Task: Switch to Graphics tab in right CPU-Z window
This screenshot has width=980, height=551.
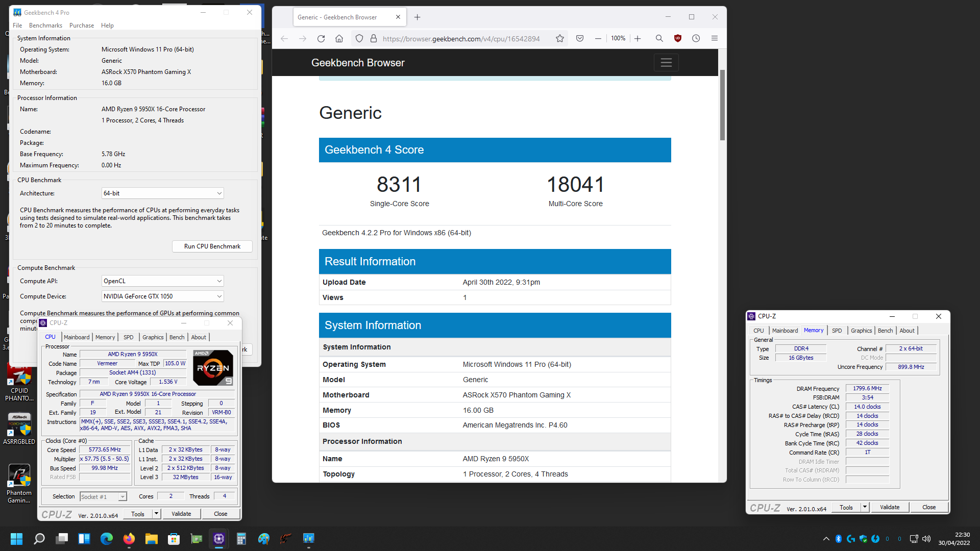Action: [x=862, y=331]
